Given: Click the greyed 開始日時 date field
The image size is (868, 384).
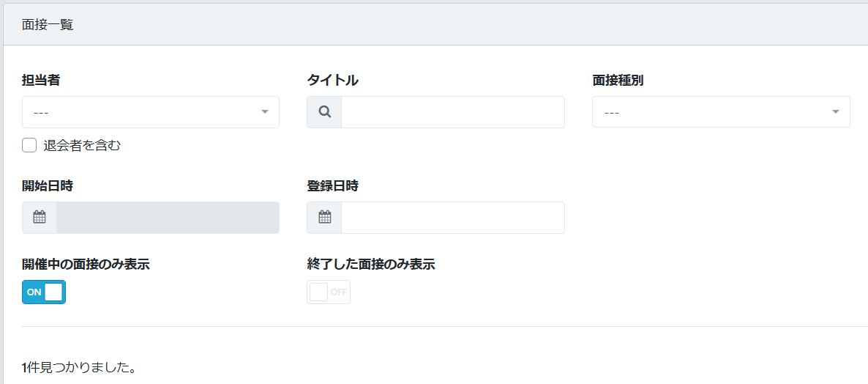Looking at the screenshot, I should tap(168, 218).
